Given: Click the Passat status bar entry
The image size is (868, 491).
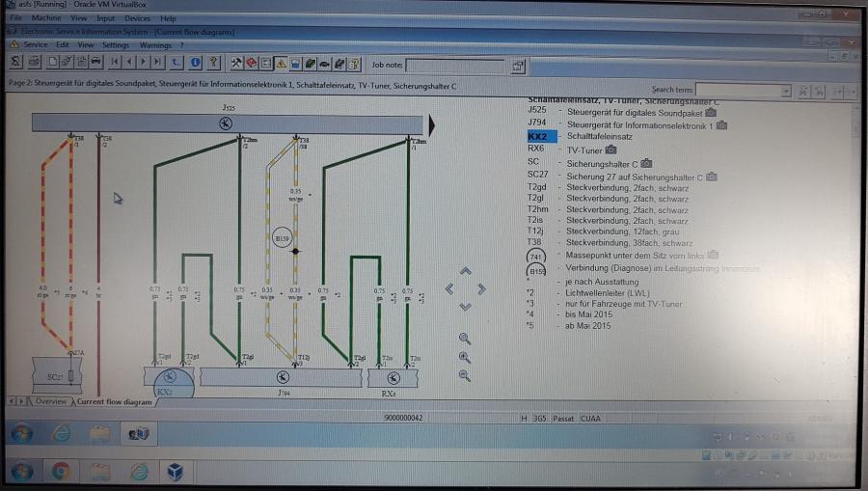Looking at the screenshot, I should pos(563,419).
